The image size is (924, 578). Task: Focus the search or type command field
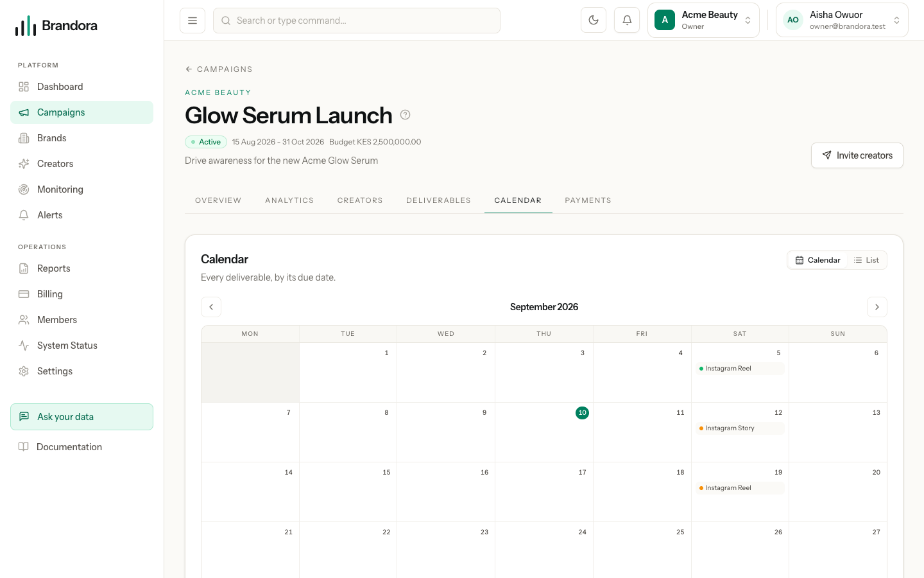tap(357, 21)
